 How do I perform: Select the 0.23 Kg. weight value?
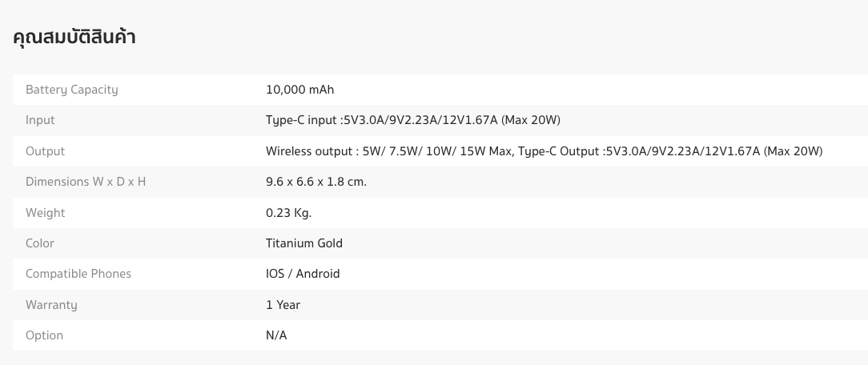click(288, 213)
